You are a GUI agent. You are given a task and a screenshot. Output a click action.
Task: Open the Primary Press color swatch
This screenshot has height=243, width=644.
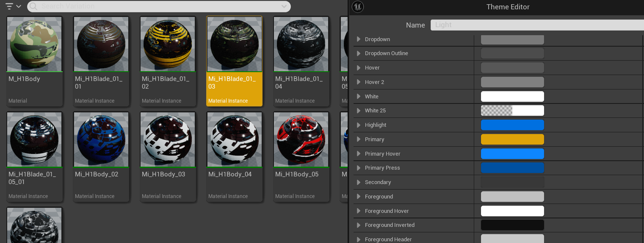click(x=512, y=168)
